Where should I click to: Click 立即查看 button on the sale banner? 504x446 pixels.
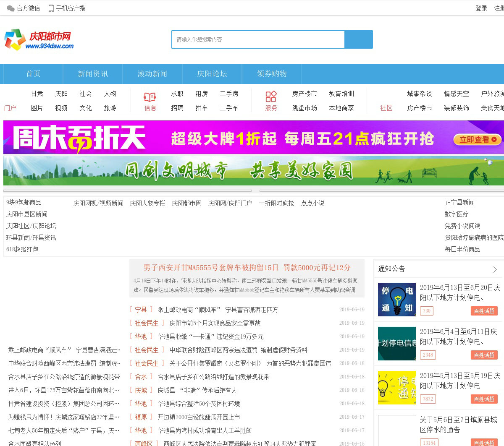click(478, 140)
